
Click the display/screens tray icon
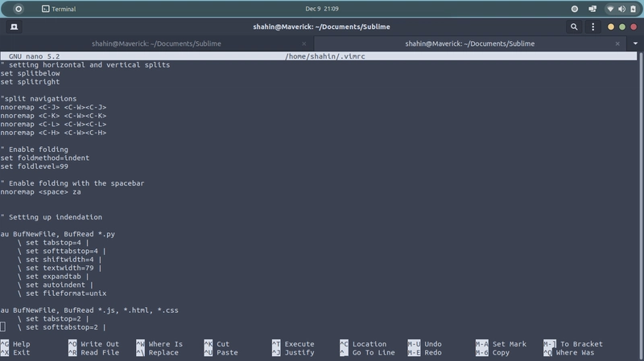[x=591, y=9]
